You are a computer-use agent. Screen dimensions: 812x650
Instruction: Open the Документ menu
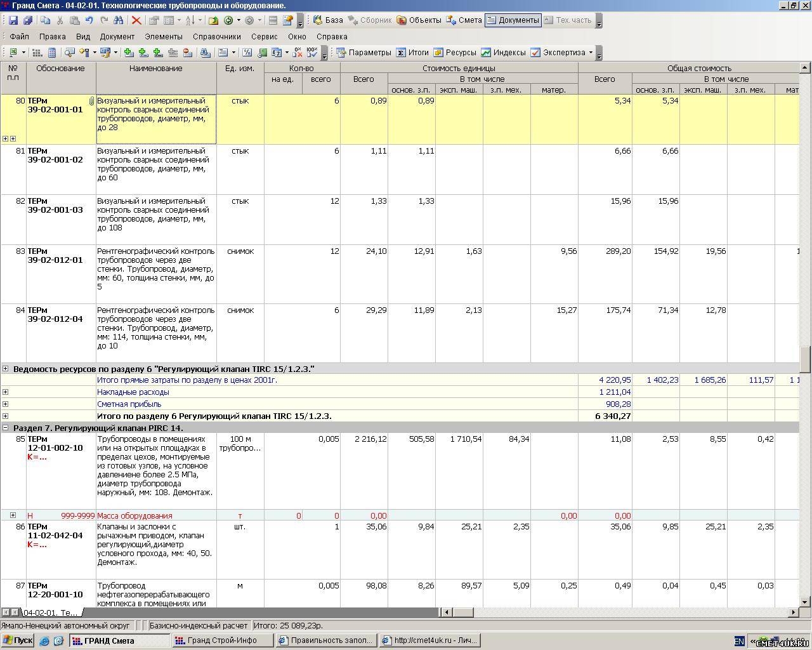pyautogui.click(x=117, y=37)
